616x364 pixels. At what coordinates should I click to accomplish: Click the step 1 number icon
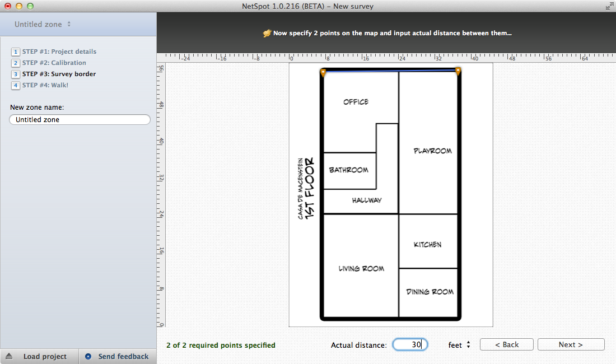pyautogui.click(x=16, y=52)
